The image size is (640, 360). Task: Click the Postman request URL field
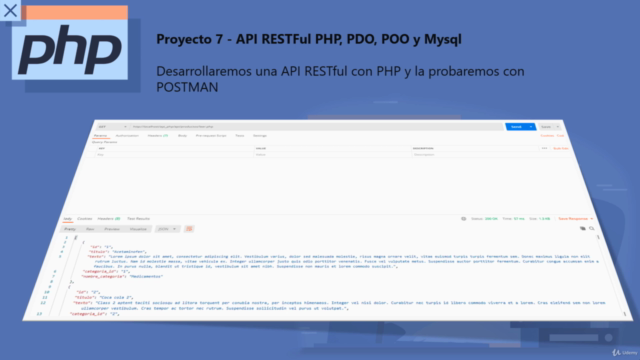coord(317,127)
